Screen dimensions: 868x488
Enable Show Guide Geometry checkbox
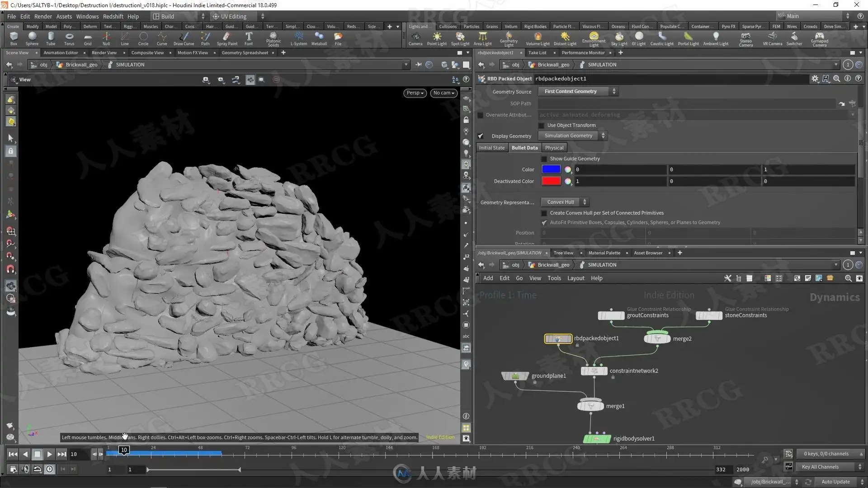coord(544,159)
